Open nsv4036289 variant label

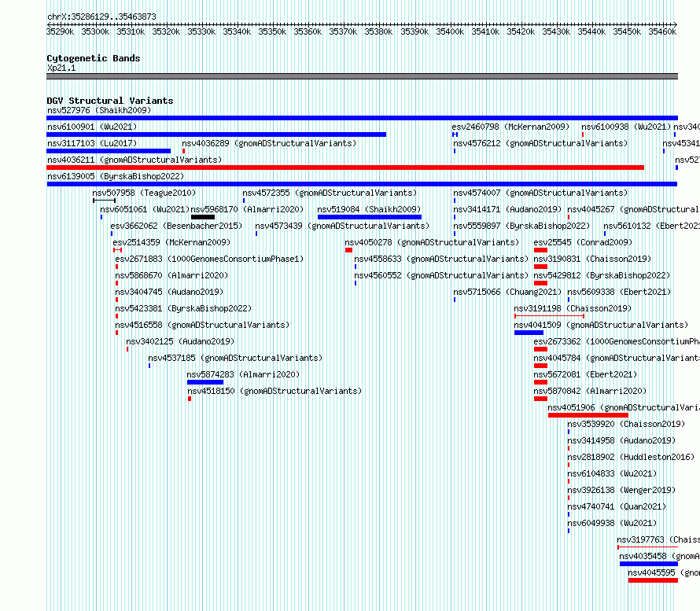(269, 143)
